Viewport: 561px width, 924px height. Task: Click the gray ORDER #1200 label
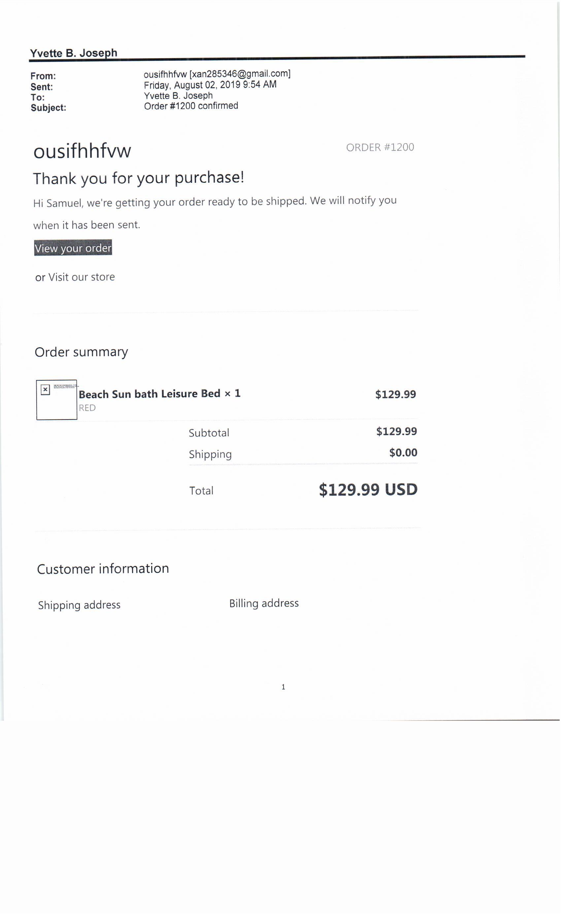coord(380,148)
